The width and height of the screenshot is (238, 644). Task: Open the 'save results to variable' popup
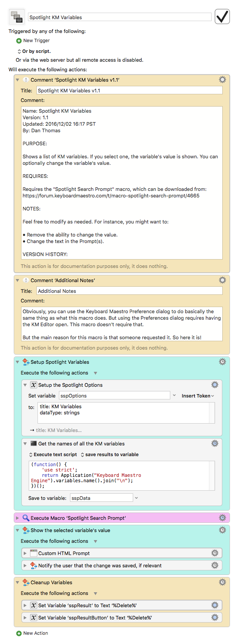[x=109, y=455]
